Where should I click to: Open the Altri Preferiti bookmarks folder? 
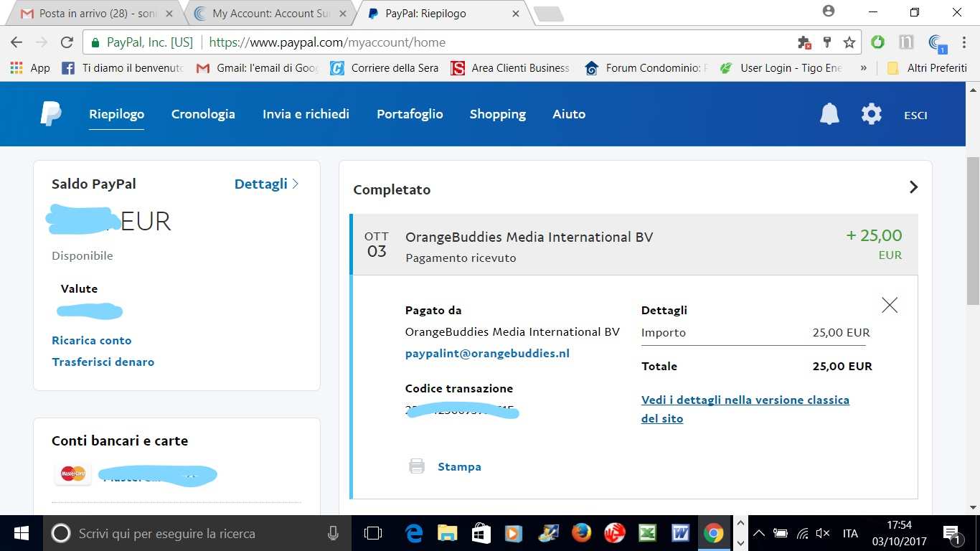click(x=927, y=67)
